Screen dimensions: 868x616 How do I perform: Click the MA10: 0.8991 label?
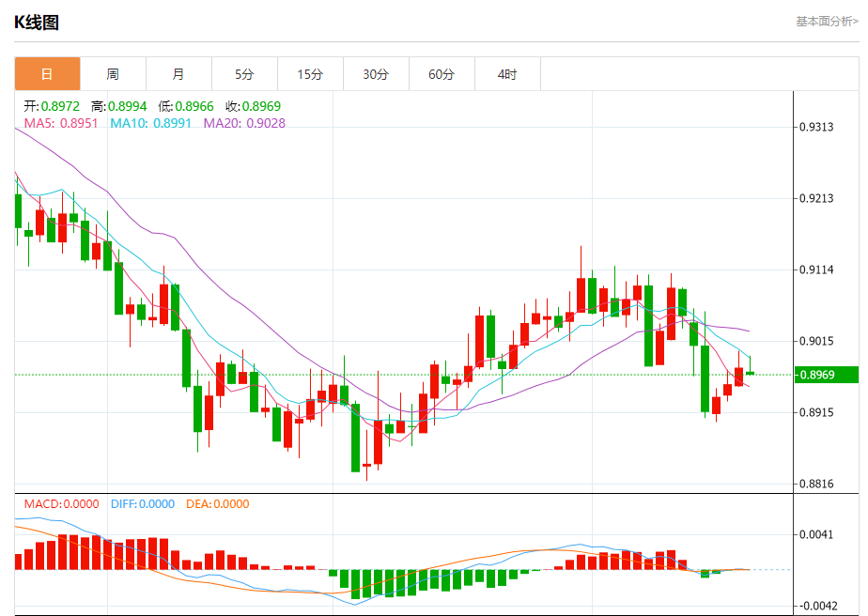click(150, 123)
